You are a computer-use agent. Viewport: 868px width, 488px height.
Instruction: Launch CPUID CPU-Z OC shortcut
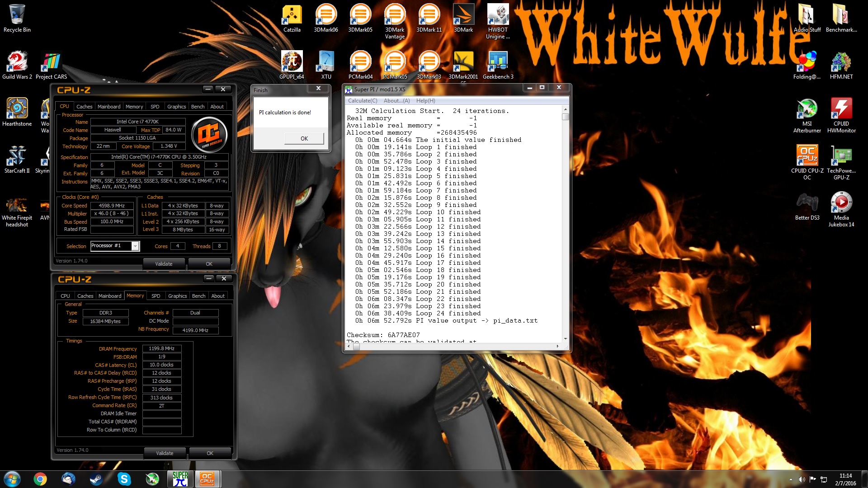click(x=807, y=162)
